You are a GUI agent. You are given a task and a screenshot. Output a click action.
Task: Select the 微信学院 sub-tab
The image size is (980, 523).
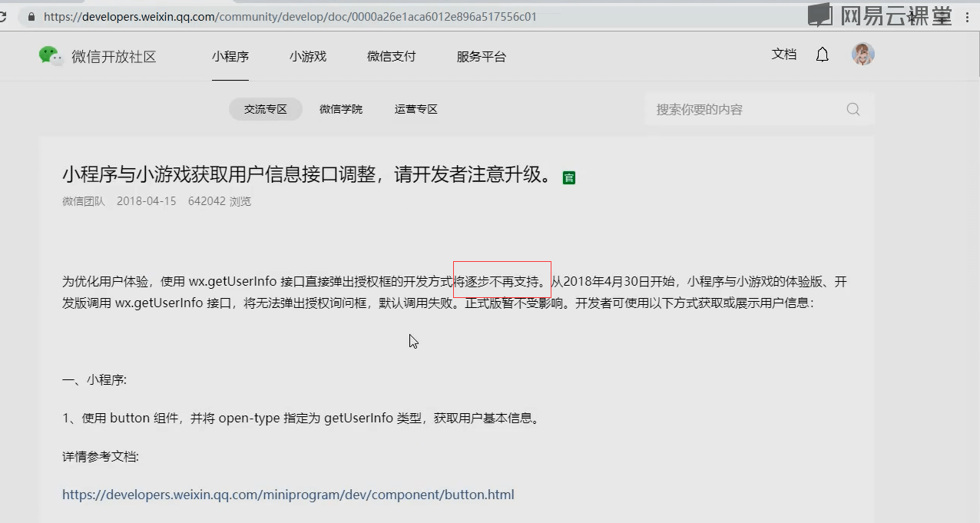tap(341, 109)
